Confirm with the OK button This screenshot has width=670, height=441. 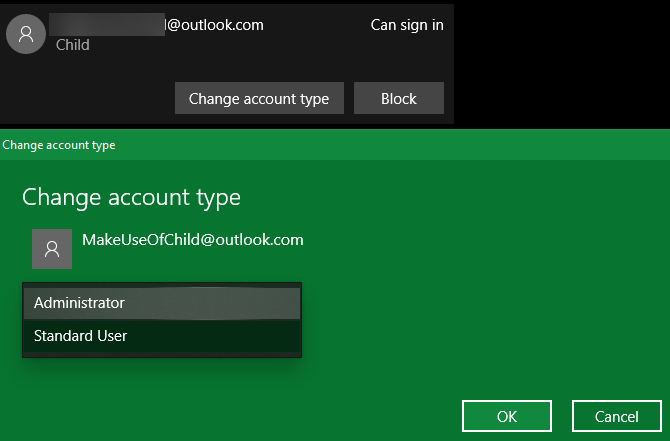[507, 416]
